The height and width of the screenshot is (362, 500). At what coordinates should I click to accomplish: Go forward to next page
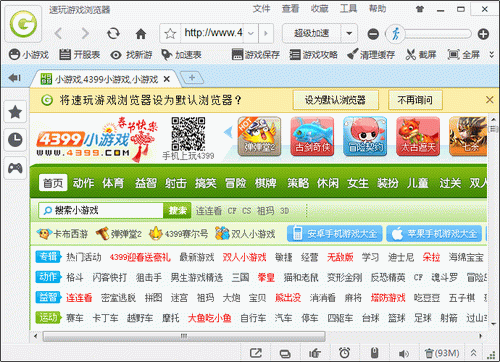[85, 33]
